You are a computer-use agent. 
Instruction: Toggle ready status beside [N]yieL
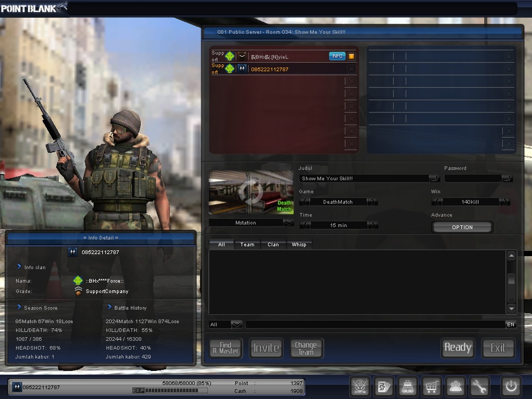(x=351, y=56)
